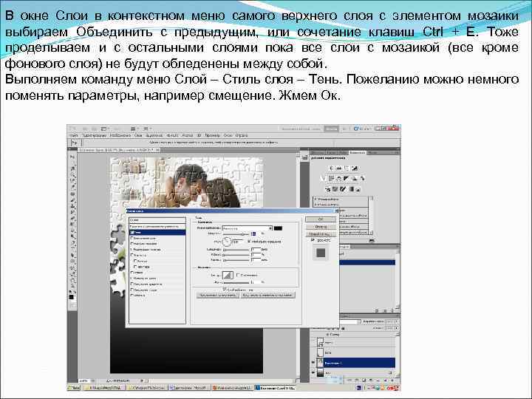Open Справка (Help) menu
Screen dimensions: 532x399
point(242,135)
